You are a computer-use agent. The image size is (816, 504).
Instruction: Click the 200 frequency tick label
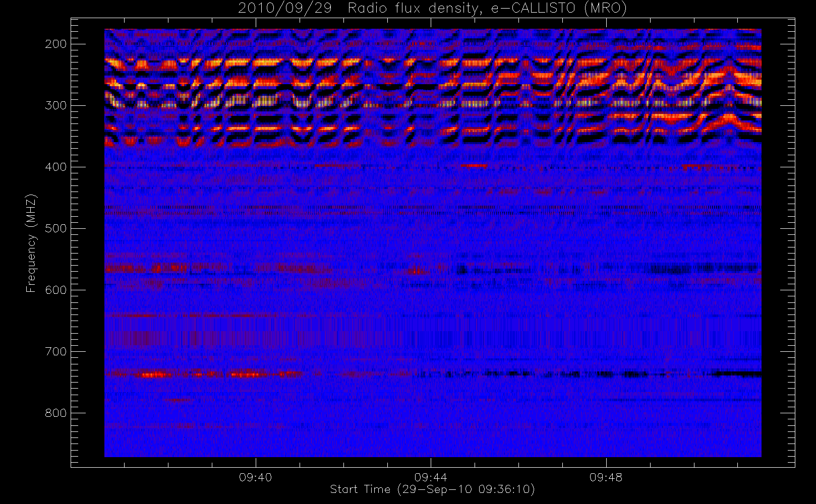point(55,44)
